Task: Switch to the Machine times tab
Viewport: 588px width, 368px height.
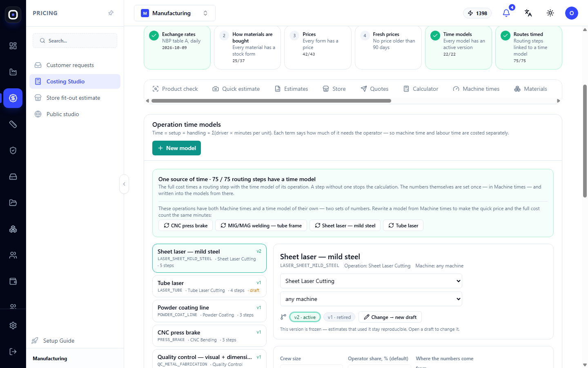Action: pyautogui.click(x=476, y=89)
